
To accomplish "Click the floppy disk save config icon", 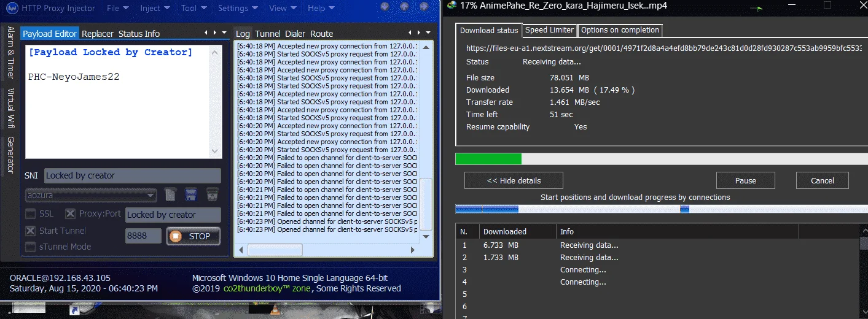I will 191,195.
